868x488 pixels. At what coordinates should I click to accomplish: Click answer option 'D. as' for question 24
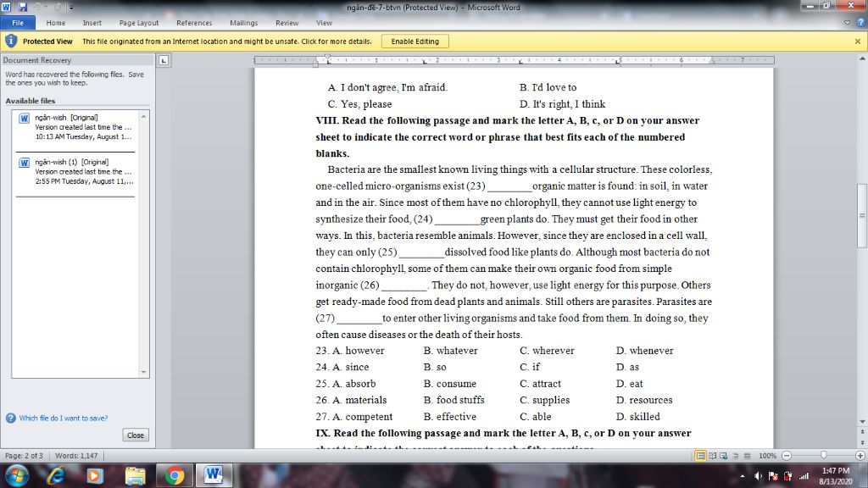point(627,367)
